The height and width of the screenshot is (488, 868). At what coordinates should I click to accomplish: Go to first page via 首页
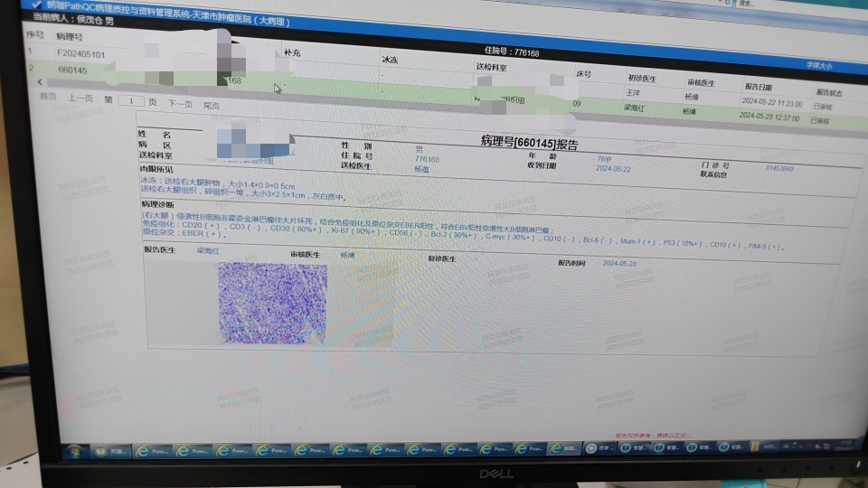pos(48,97)
